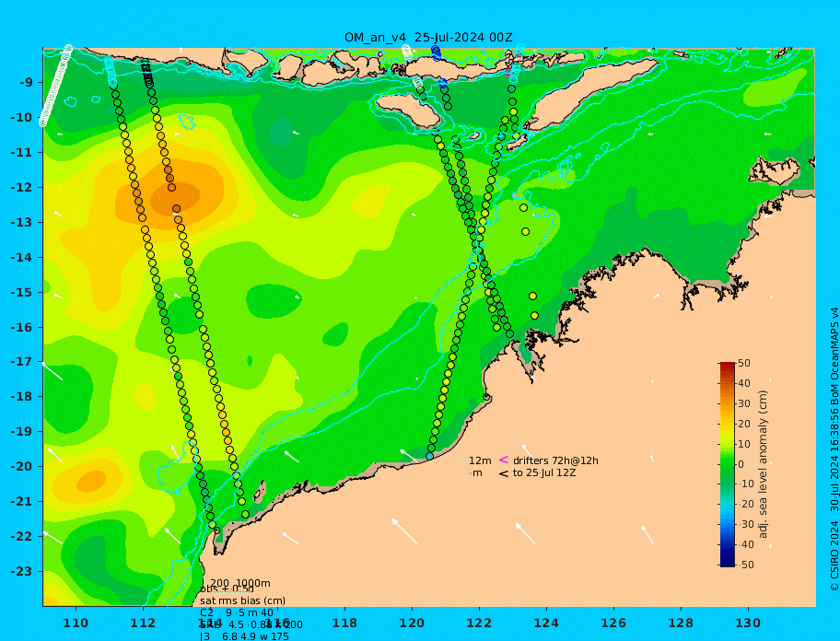Screen dimensions: 840x641
Task: Click the 'sat rms bias (cm)' label
Action: point(242,600)
